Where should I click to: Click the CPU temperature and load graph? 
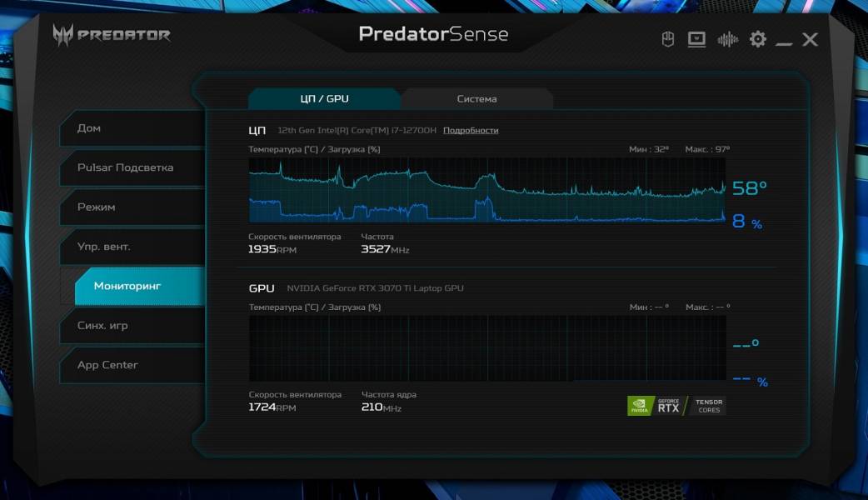487,190
